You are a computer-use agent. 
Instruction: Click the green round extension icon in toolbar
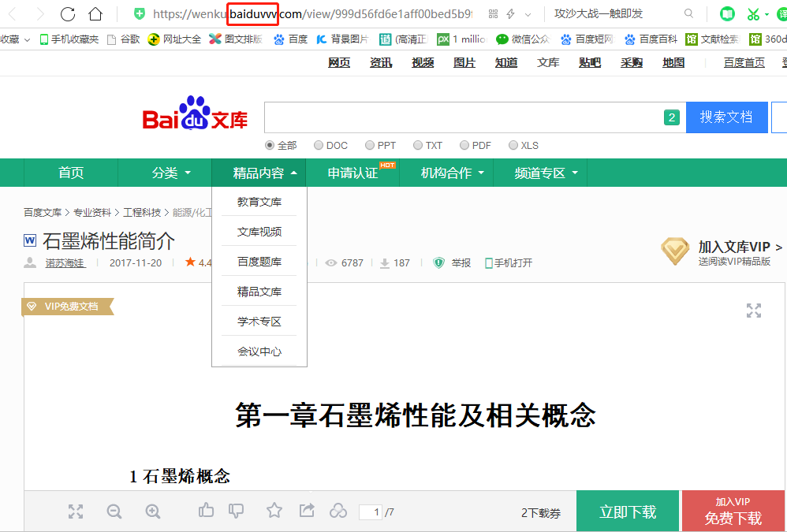727,14
